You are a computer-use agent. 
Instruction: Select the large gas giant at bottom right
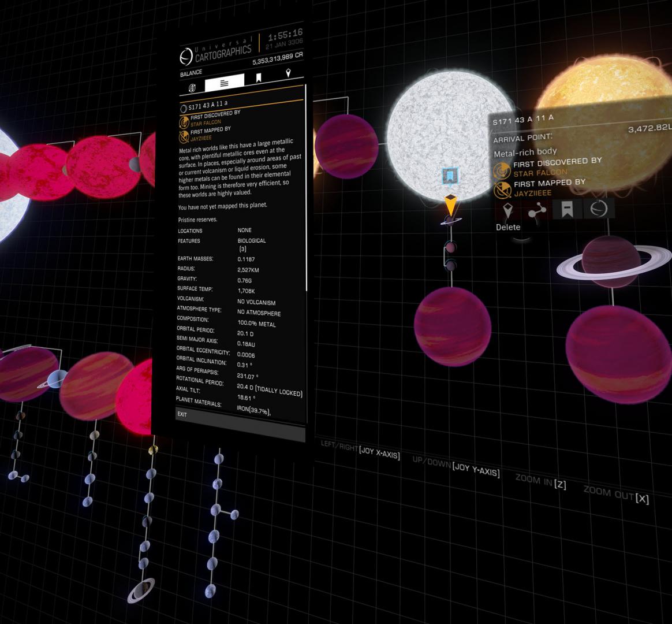coord(618,354)
